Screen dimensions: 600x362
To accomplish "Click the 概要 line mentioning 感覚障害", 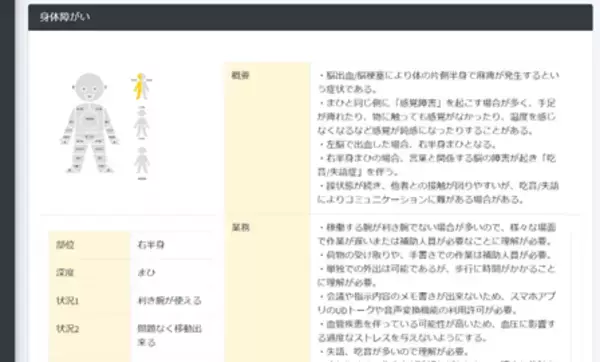I will pos(437,103).
